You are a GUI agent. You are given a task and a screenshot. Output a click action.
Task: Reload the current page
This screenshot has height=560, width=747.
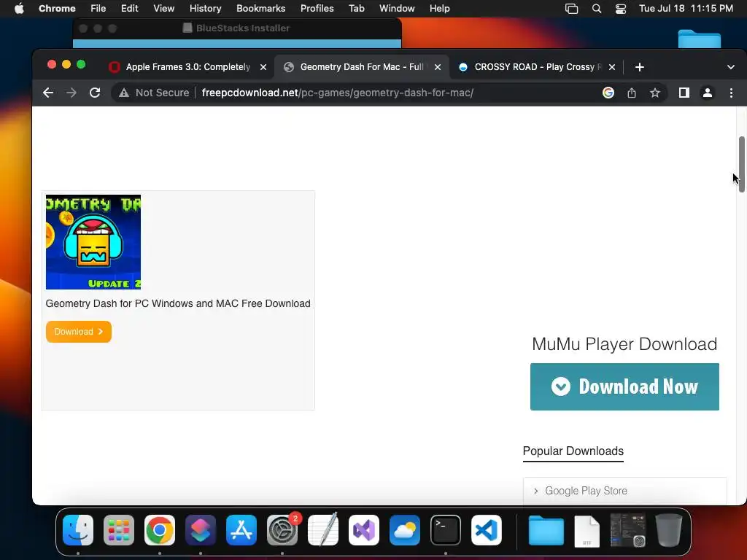tap(95, 93)
